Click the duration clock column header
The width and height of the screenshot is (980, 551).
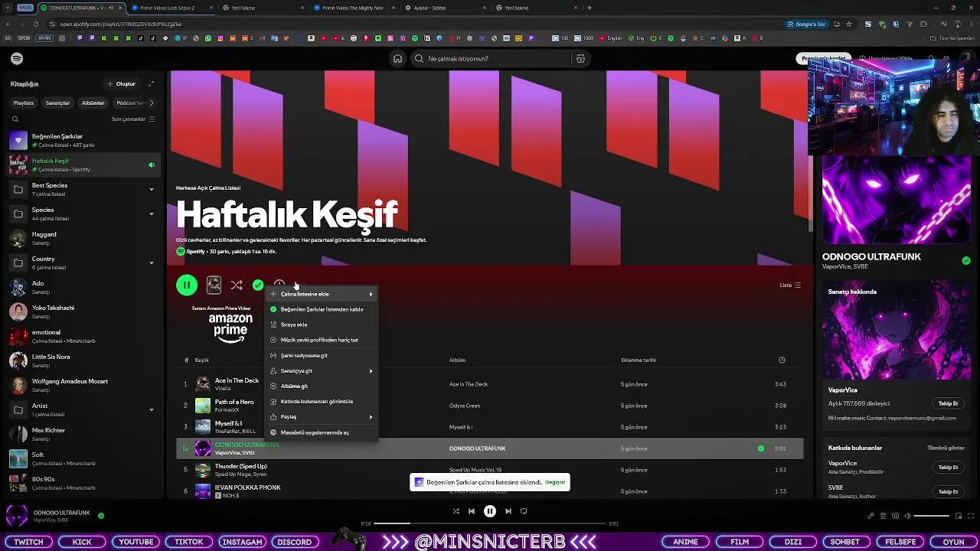(782, 360)
